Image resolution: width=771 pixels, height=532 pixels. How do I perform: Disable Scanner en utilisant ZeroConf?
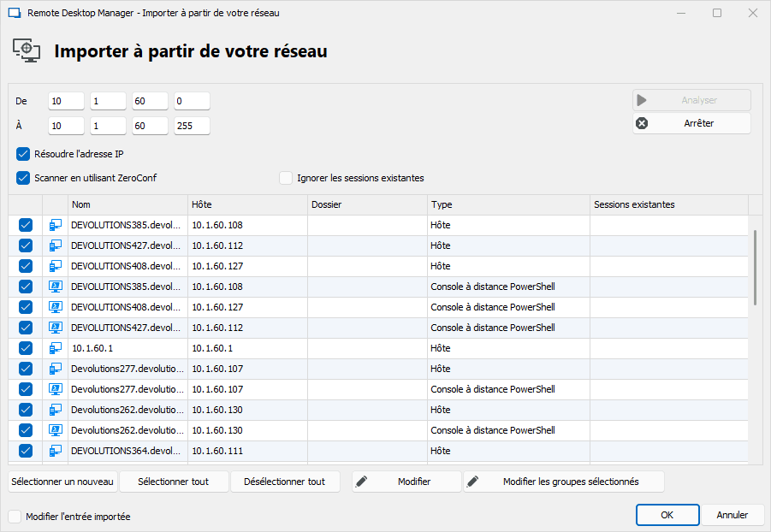23,178
